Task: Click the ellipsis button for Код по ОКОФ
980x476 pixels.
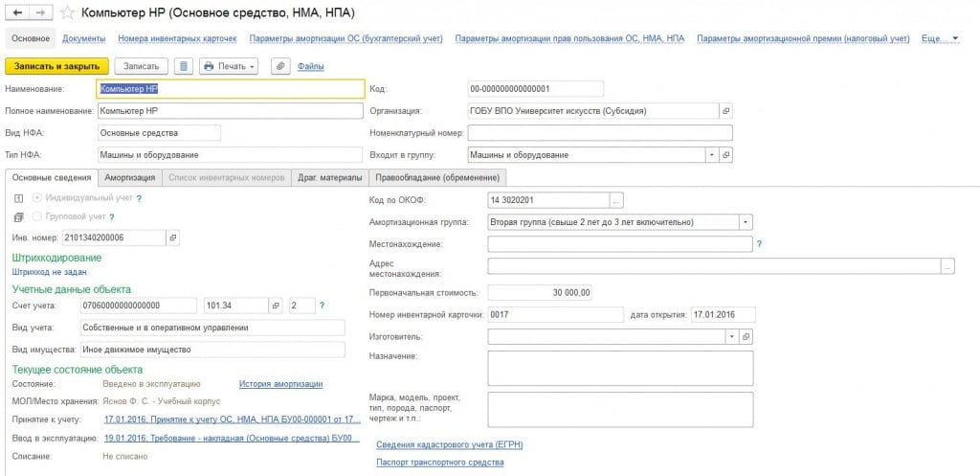Action: (616, 200)
